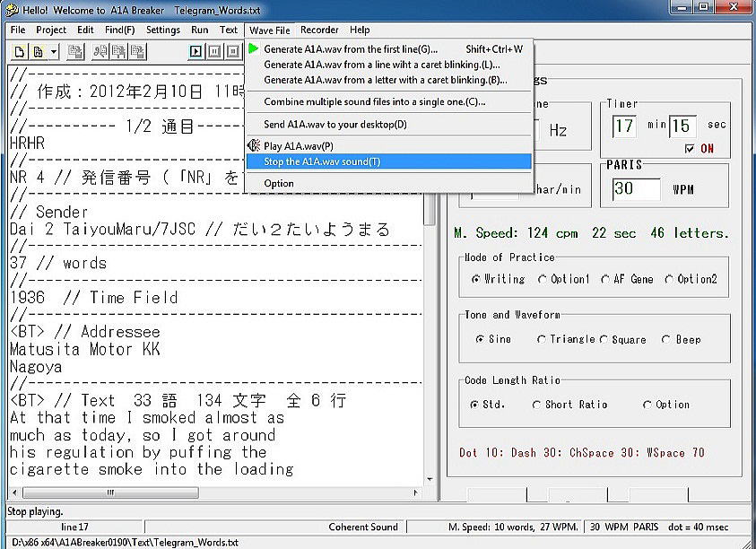Select Send A1A.wav to your desktop

point(335,124)
